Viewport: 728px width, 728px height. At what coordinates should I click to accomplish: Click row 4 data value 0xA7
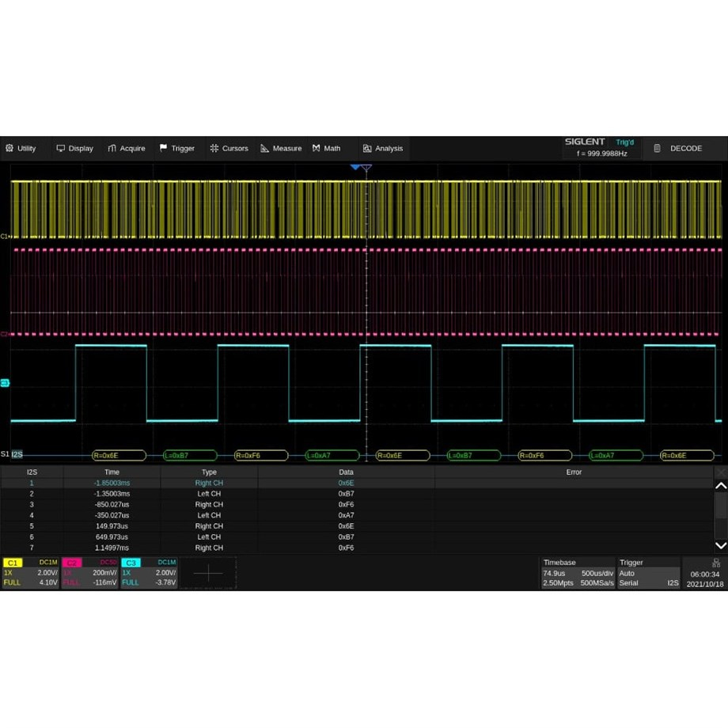(x=346, y=515)
